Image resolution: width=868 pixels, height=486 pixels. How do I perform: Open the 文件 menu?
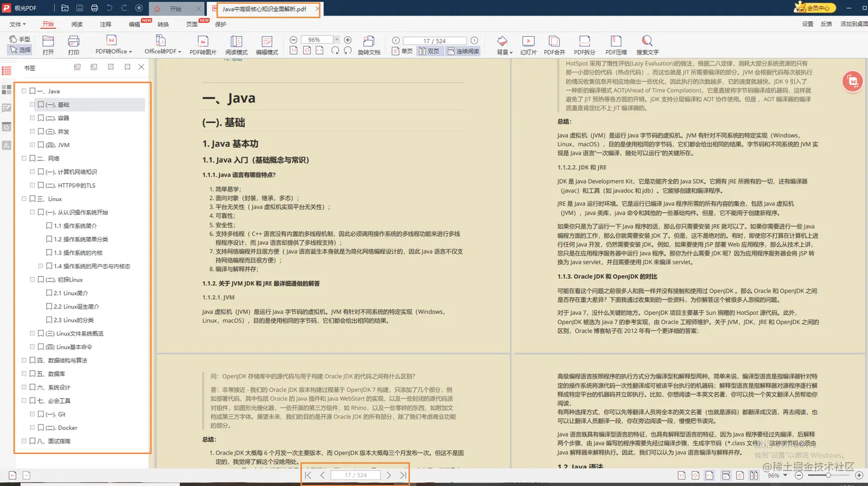tap(18, 24)
